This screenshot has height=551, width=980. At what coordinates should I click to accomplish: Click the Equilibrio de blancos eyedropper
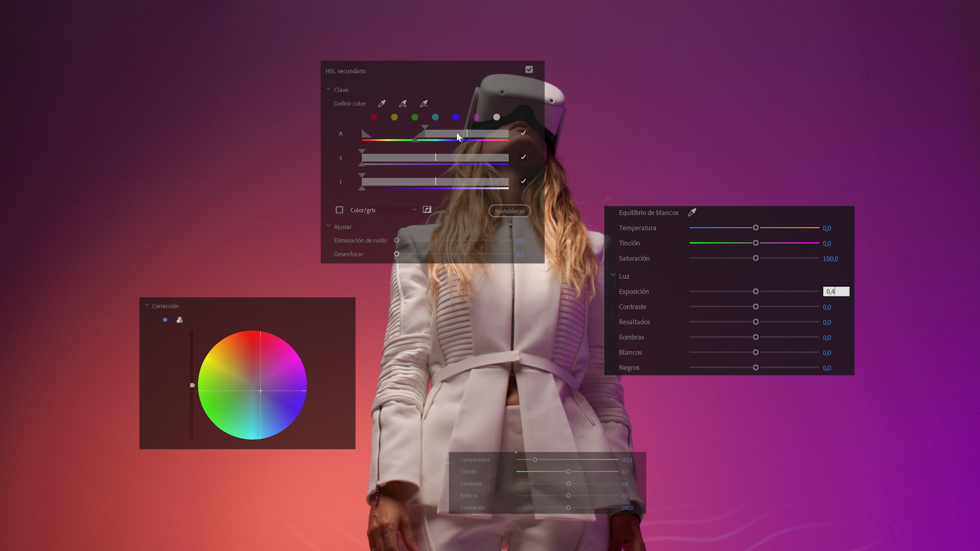(692, 212)
